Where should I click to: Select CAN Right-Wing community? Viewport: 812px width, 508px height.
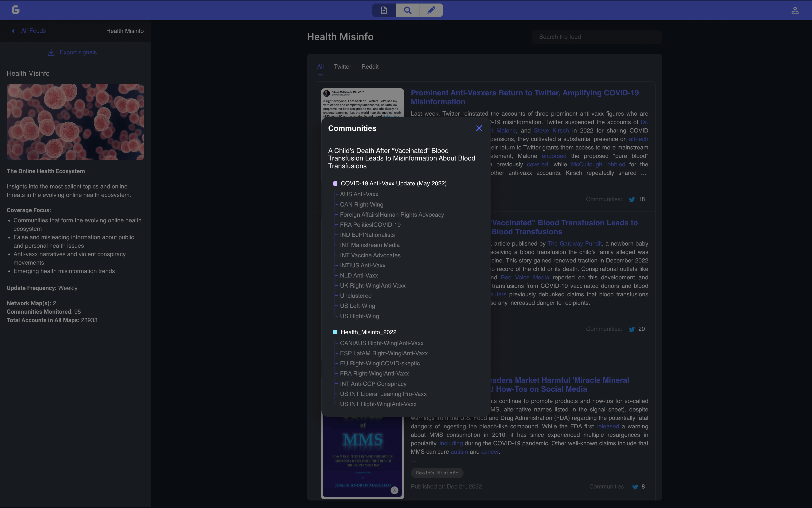[362, 205]
